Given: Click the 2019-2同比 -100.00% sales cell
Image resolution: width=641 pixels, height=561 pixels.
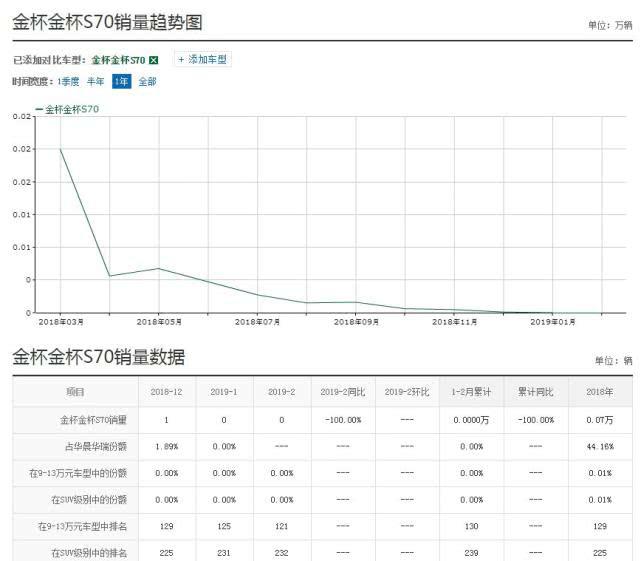Looking at the screenshot, I should coord(343,420).
